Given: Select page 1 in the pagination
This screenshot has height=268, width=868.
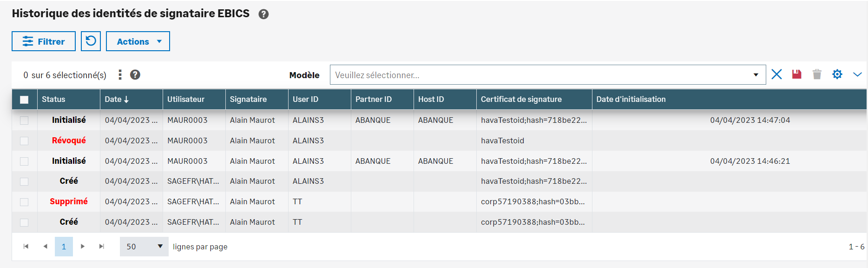Looking at the screenshot, I should (64, 246).
